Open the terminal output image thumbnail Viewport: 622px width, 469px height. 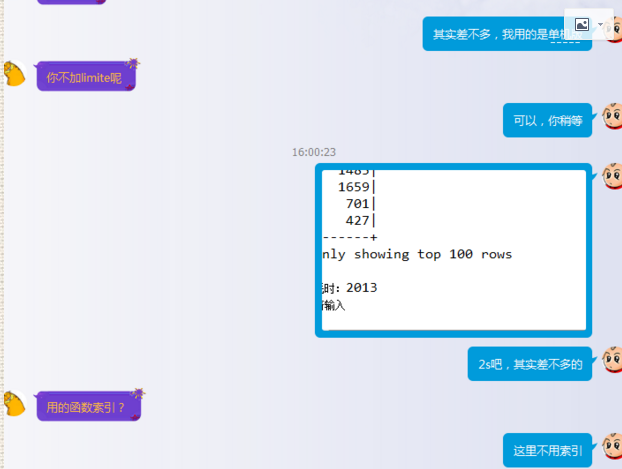[454, 250]
